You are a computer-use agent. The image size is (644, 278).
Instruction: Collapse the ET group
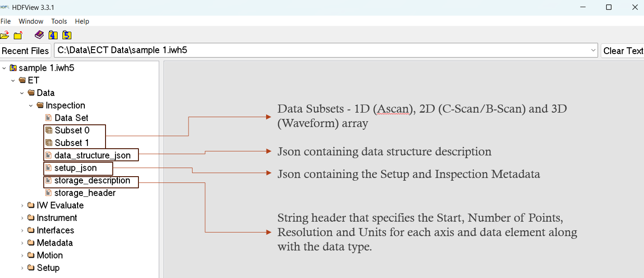(13, 81)
